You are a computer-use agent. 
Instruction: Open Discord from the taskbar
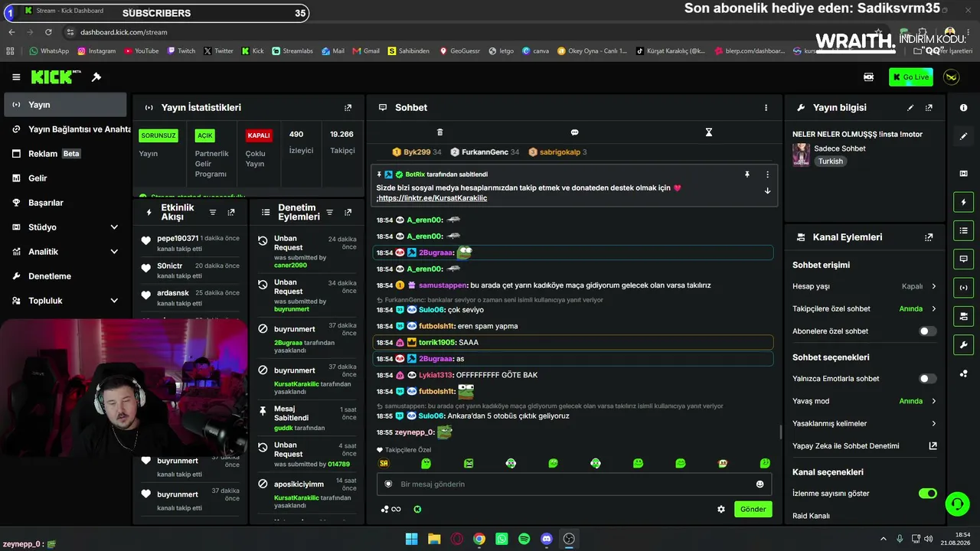pyautogui.click(x=546, y=539)
